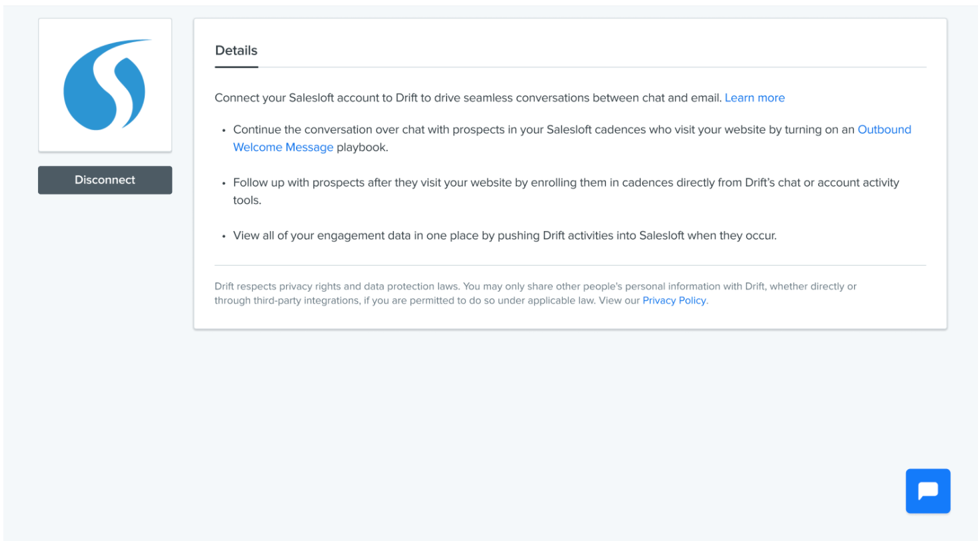980x541 pixels.
Task: Disconnect the Salesloft integration
Action: click(x=105, y=180)
